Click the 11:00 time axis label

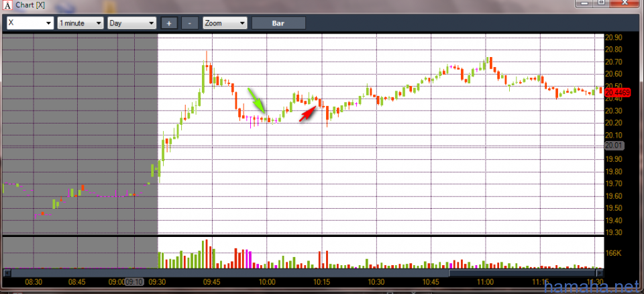[486, 282]
